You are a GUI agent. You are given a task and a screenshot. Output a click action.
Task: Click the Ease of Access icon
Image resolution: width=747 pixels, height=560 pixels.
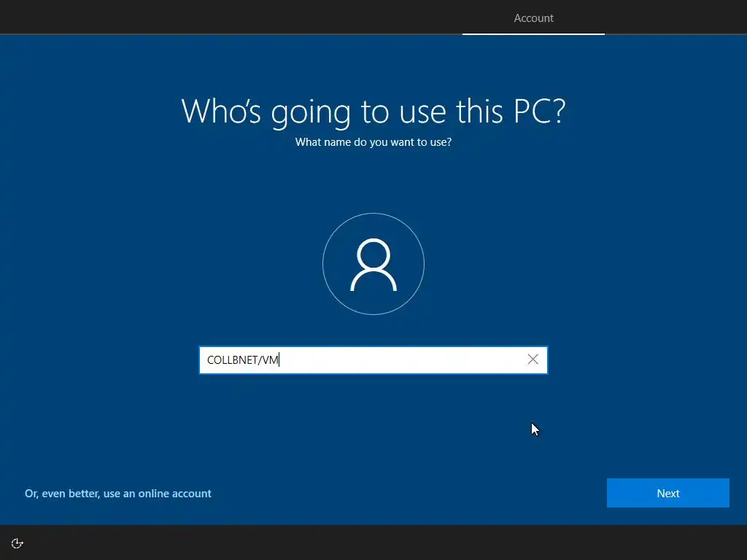[x=18, y=543]
